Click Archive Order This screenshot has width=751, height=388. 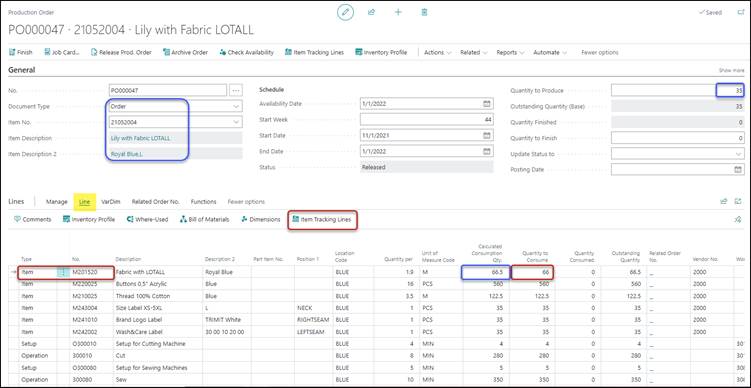[x=185, y=52]
